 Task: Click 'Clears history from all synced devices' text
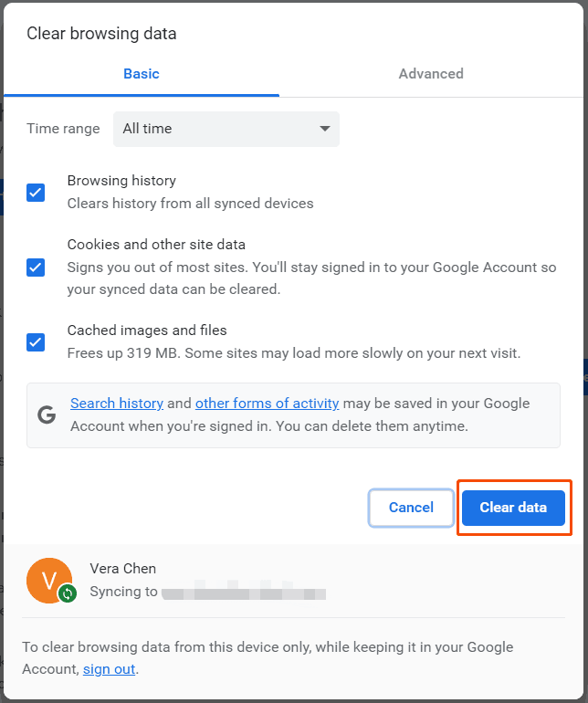coord(190,204)
